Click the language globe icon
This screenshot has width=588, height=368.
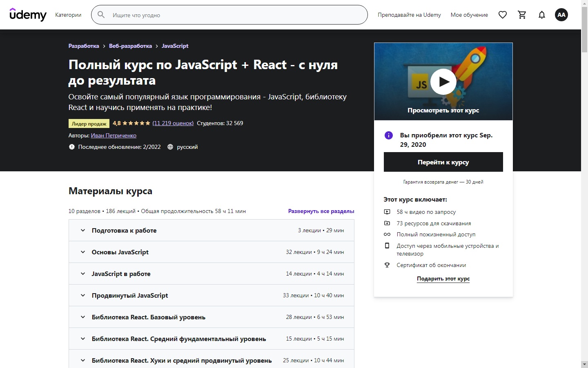[170, 147]
